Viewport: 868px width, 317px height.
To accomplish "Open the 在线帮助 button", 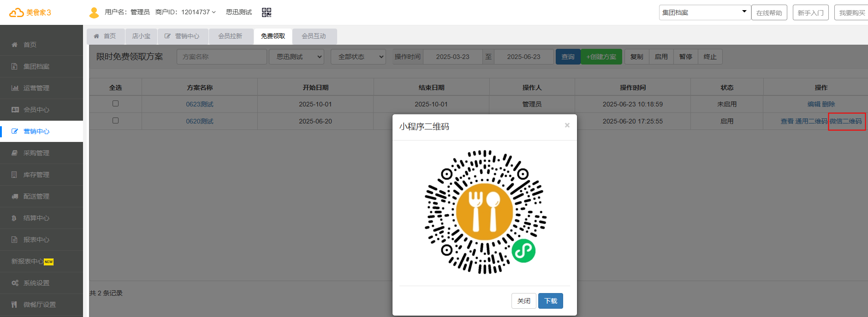I will [x=769, y=12].
